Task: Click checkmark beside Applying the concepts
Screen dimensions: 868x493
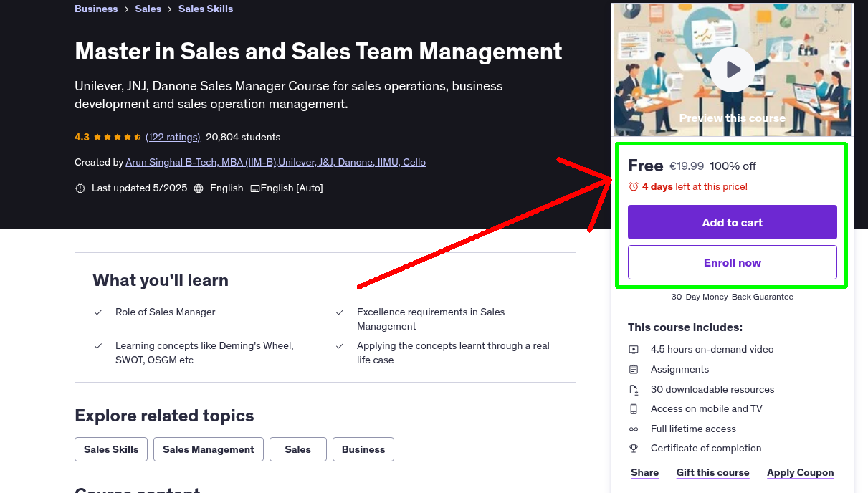Action: (x=340, y=346)
